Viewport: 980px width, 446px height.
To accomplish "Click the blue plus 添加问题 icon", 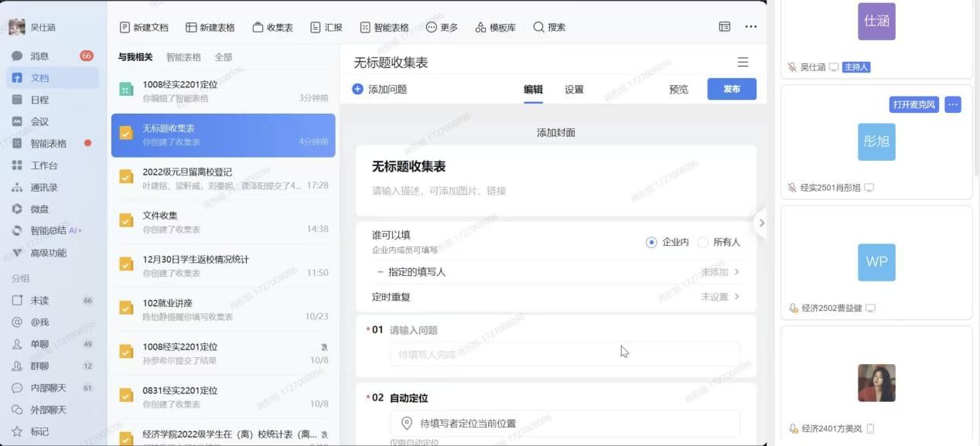I will 357,89.
